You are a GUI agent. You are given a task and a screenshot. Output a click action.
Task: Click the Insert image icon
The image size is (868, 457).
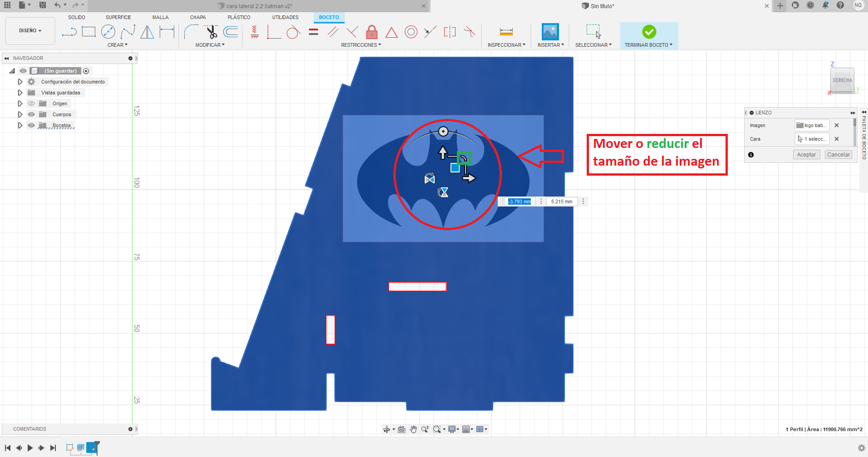click(x=550, y=32)
